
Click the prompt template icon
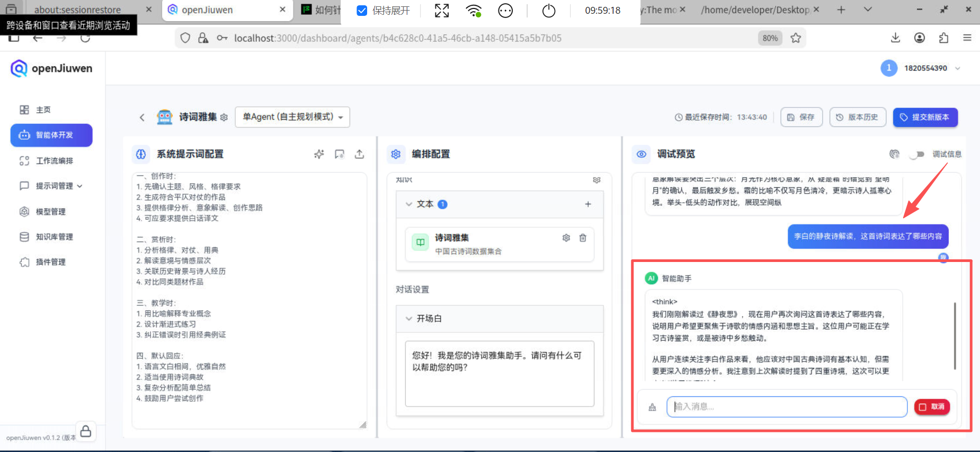coord(340,154)
